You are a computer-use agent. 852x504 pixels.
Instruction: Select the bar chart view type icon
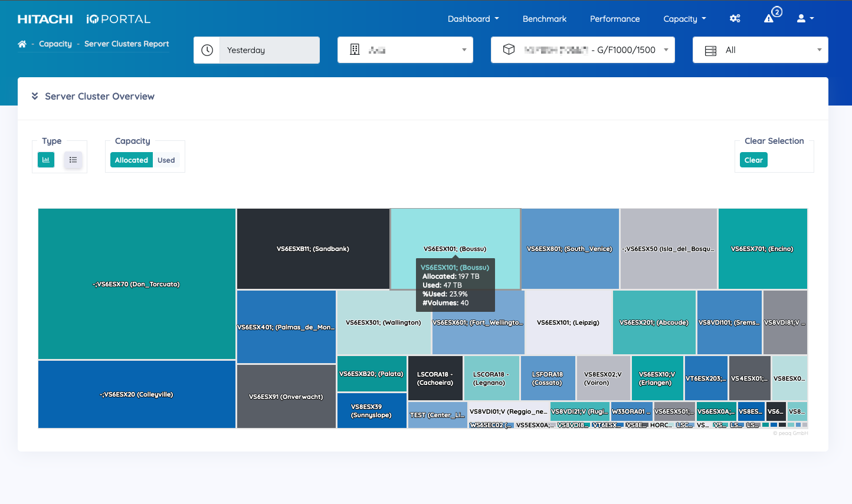click(x=45, y=159)
